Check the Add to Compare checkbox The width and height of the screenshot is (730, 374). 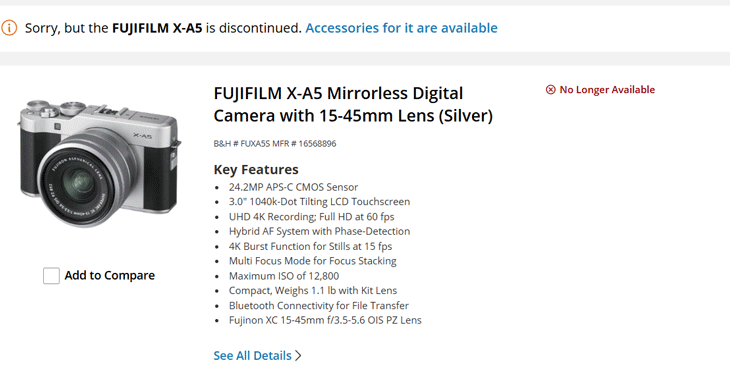pos(51,276)
